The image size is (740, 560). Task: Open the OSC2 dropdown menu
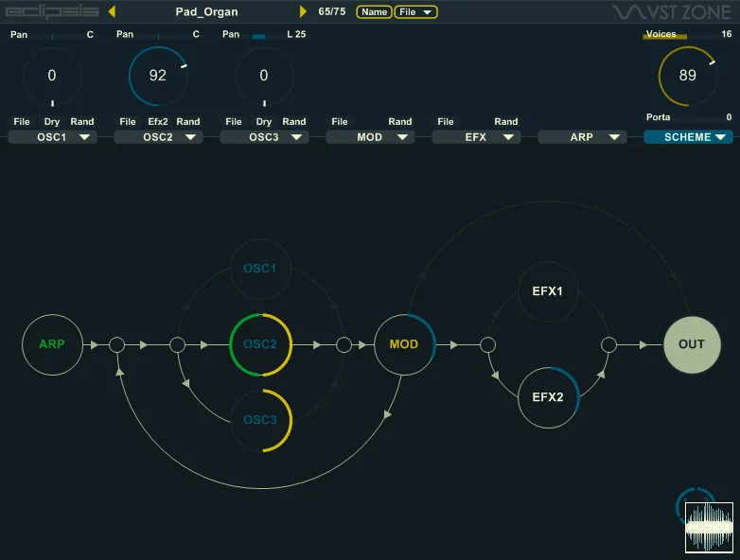[159, 137]
